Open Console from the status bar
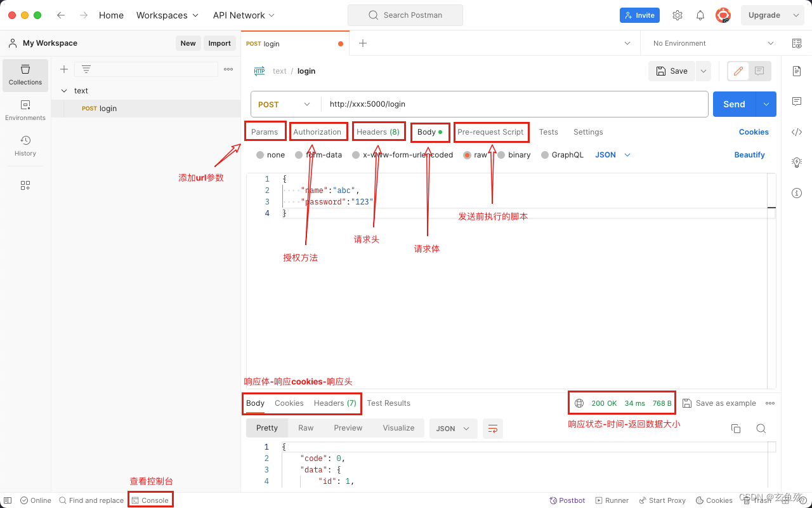The height and width of the screenshot is (508, 812). click(x=150, y=500)
